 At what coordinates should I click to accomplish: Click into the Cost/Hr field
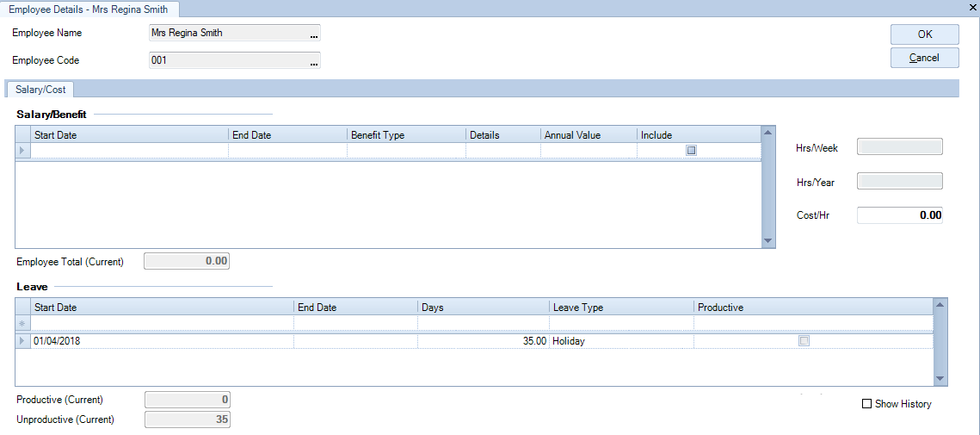pyautogui.click(x=899, y=215)
